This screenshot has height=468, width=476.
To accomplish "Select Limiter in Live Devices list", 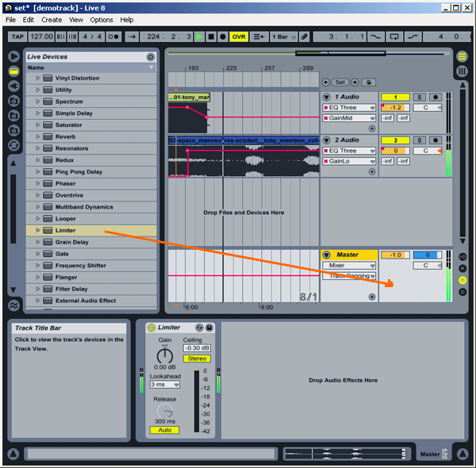I will (66, 230).
